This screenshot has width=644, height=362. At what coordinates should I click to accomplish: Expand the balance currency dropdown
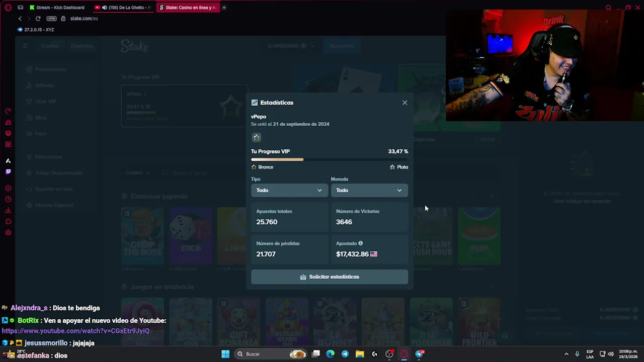[312, 46]
